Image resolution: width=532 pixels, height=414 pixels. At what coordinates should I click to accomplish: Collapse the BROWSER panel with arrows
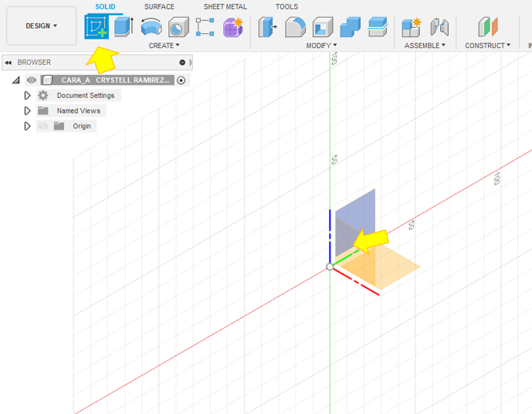(8, 63)
